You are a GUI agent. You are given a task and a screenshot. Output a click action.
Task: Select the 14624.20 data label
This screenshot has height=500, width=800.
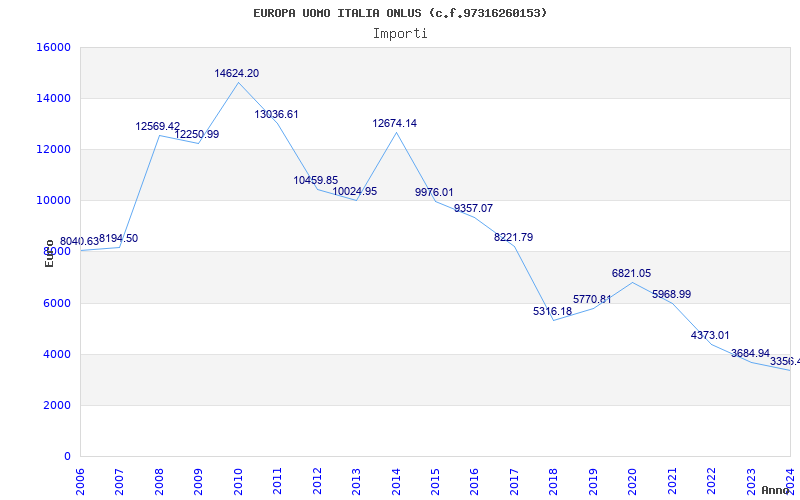click(x=236, y=73)
